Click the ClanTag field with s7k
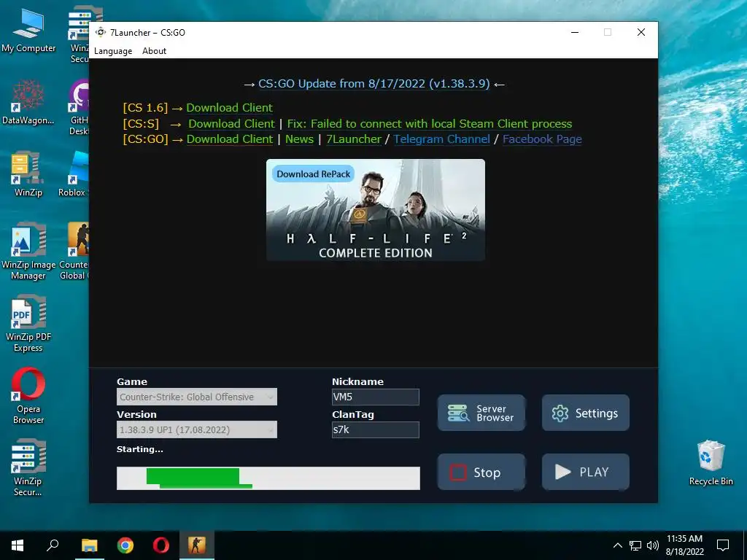Screen dimensions: 747x560 tap(376, 430)
